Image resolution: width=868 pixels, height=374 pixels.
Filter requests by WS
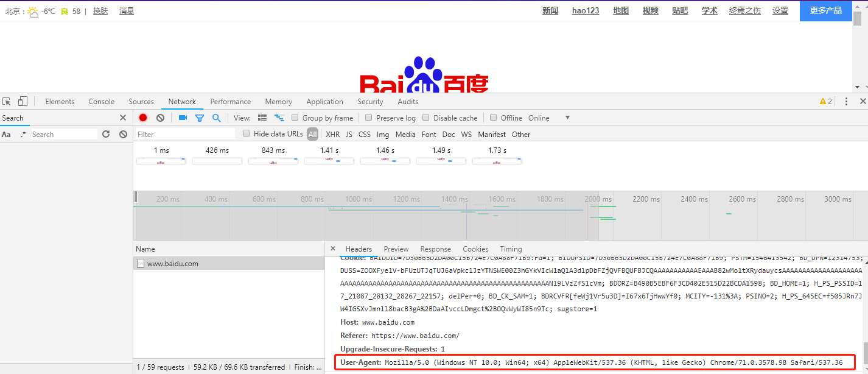[x=466, y=135]
